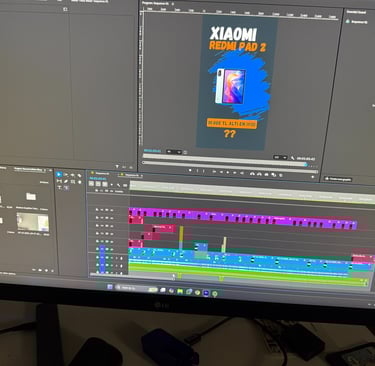Select the video clip thumbnail in Project panel
The height and width of the screenshot is (366, 375).
(33, 222)
